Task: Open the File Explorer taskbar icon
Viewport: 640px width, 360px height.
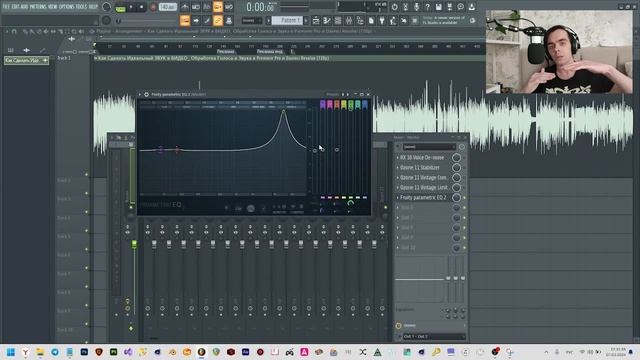Action: click(40, 352)
